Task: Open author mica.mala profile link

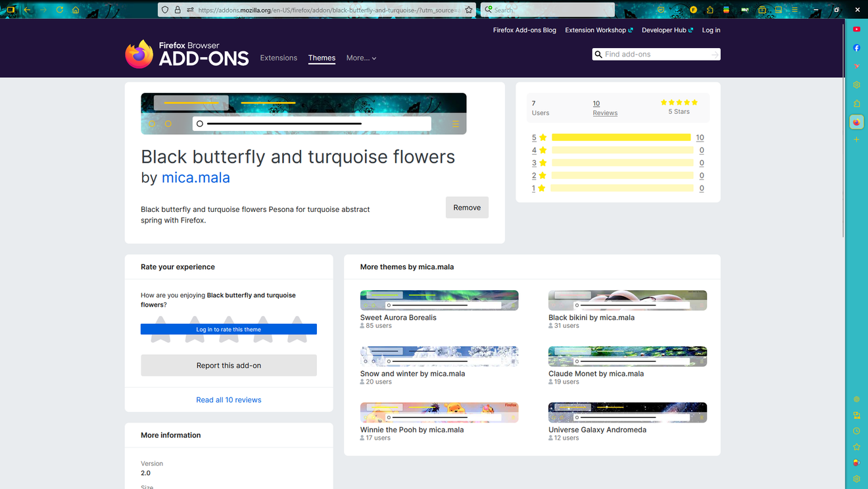Action: [x=196, y=178]
